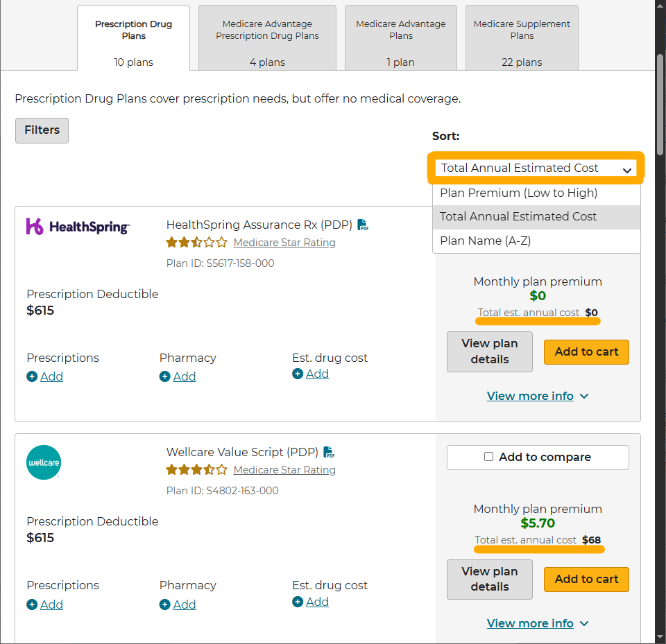This screenshot has height=644, width=666.
Task: Open Medicare Star Rating link for HealthSpring
Action: tap(284, 243)
